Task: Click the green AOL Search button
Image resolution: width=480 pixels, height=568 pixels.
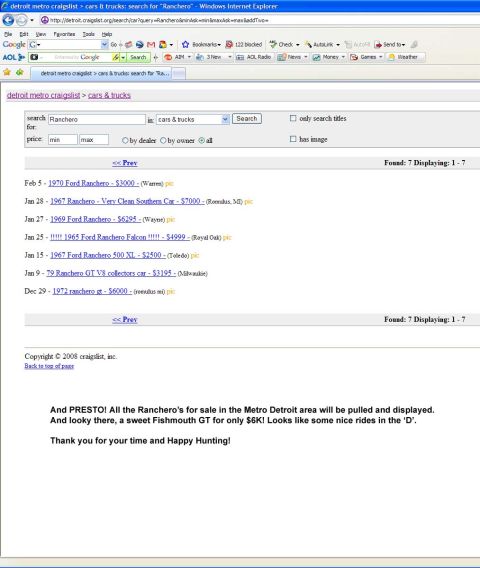Action: (x=138, y=57)
